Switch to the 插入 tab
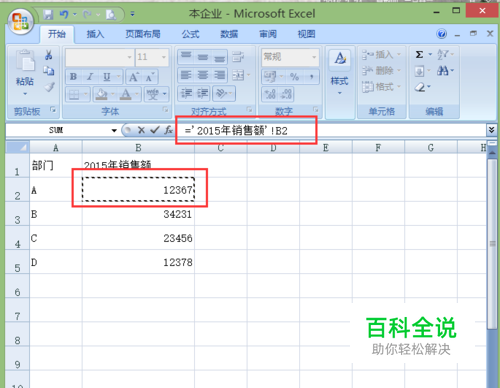 pos(95,34)
